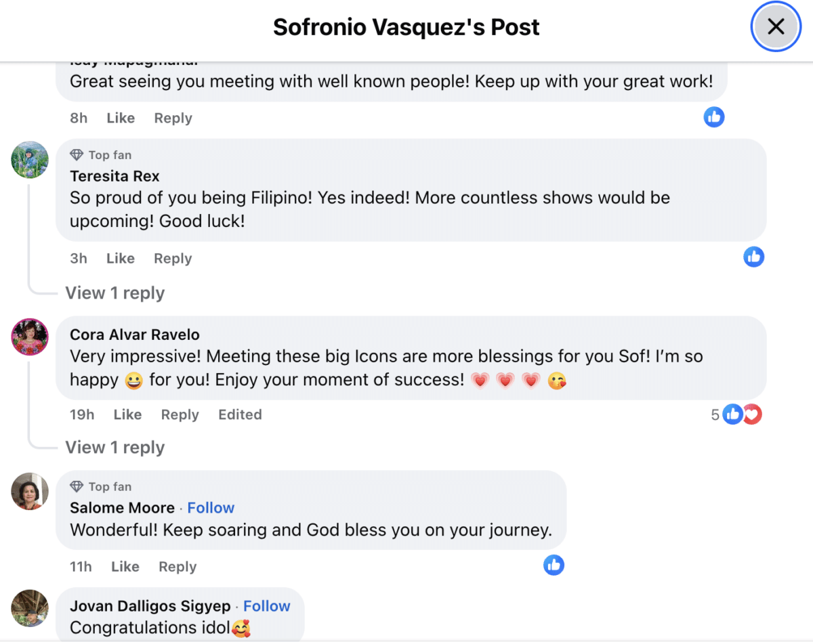Click like reaction icon on Teresita Rex's comment
The height and width of the screenshot is (644, 813).
[x=753, y=257]
